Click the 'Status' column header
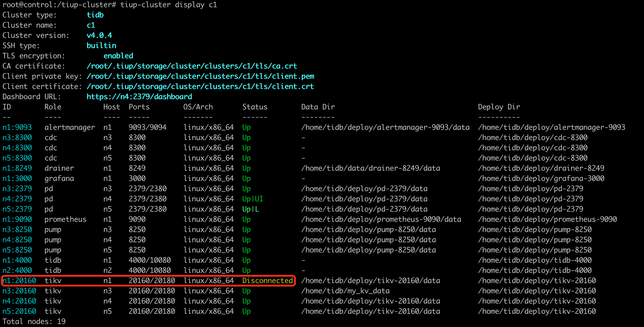Viewport: 644px width, 327px height. (x=255, y=107)
